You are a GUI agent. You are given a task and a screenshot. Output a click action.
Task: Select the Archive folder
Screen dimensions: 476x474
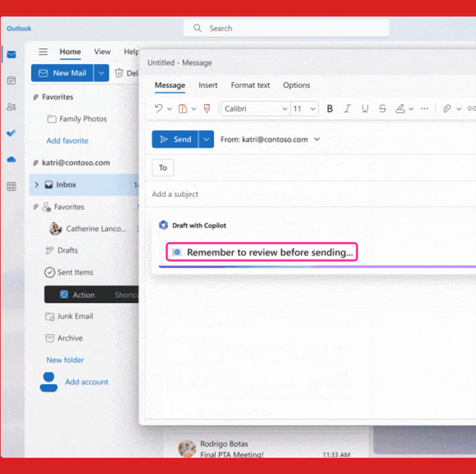pos(64,338)
